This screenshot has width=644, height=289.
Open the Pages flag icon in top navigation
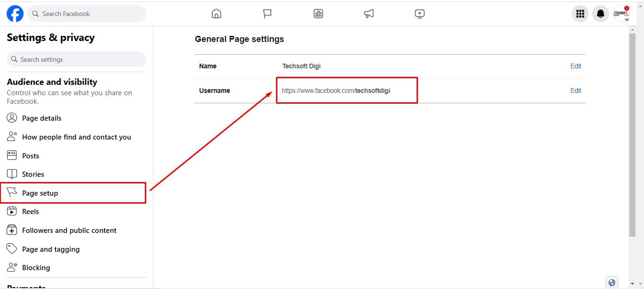[x=268, y=14]
